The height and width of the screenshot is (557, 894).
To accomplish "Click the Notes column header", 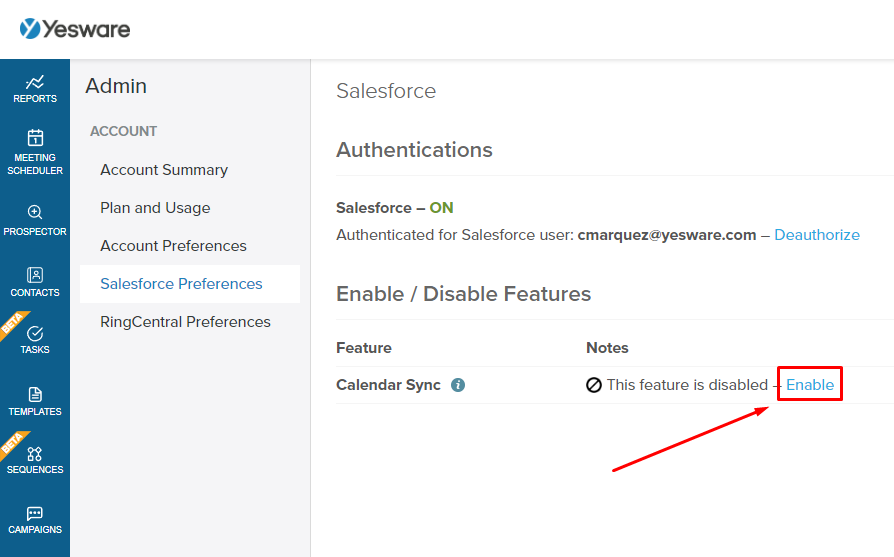I will pyautogui.click(x=607, y=348).
